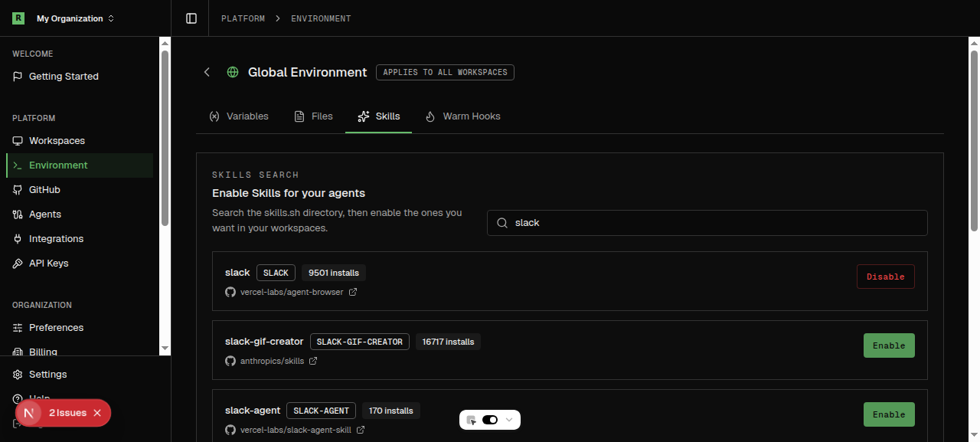Switch to the Warm Hooks tab
The height and width of the screenshot is (442, 980).
pyautogui.click(x=462, y=116)
